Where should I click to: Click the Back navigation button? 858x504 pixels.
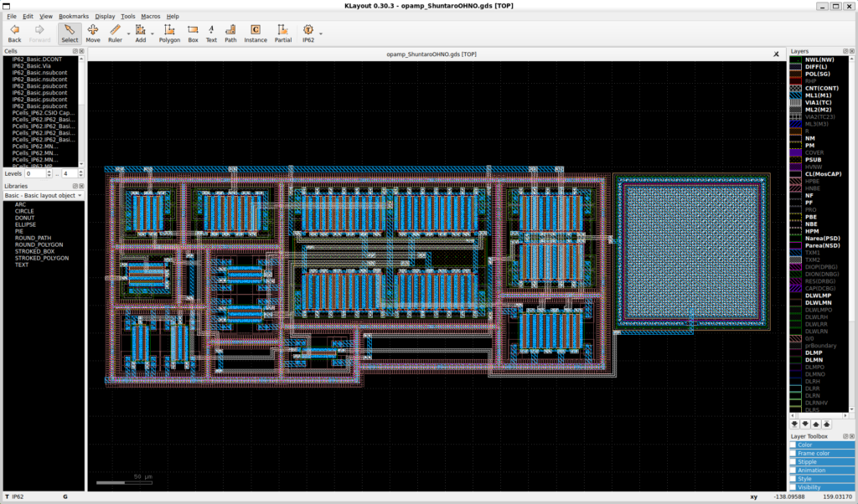click(14, 33)
